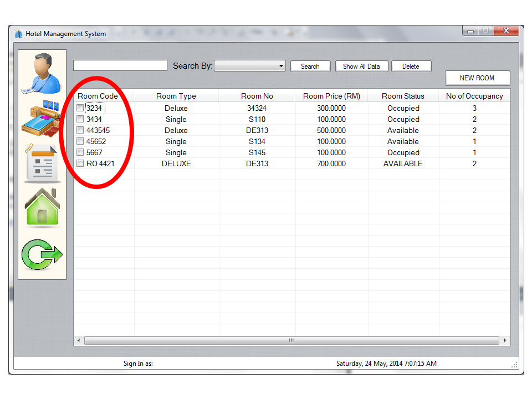Click the 700.0000 price cell
The image size is (532, 399).
[331, 163]
